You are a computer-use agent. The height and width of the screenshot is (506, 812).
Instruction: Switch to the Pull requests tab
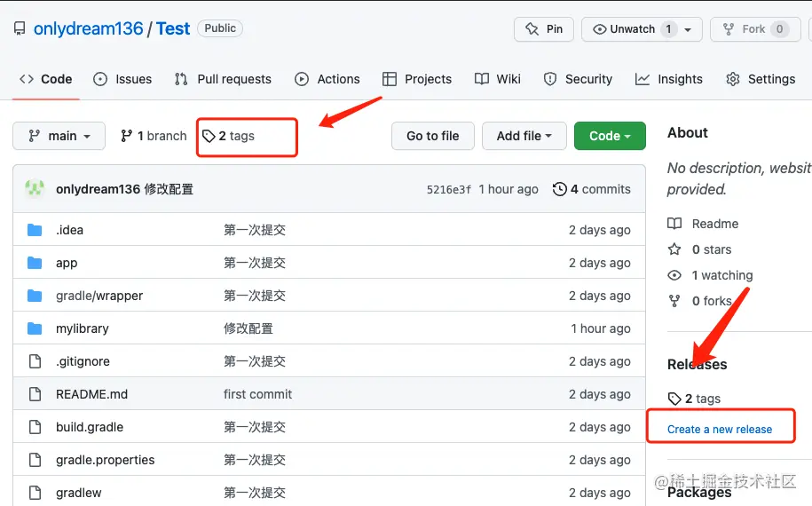pyautogui.click(x=223, y=79)
